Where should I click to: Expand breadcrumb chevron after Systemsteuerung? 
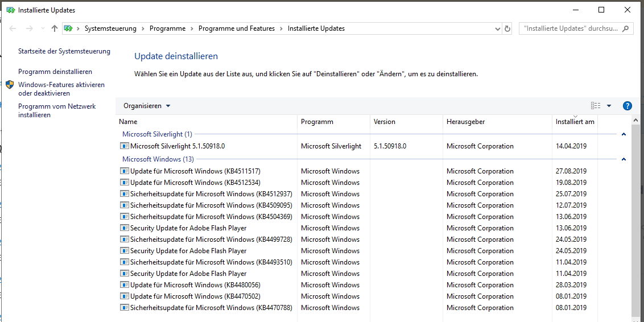(143, 28)
